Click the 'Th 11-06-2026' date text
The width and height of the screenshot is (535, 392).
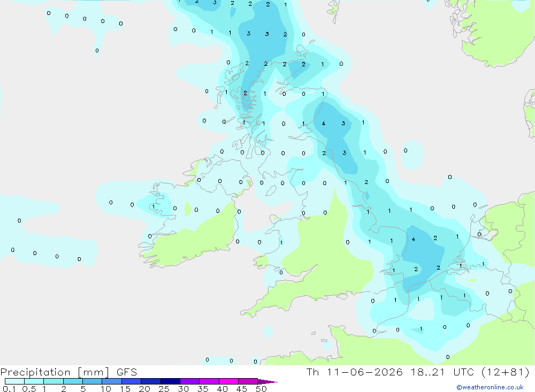(354, 372)
